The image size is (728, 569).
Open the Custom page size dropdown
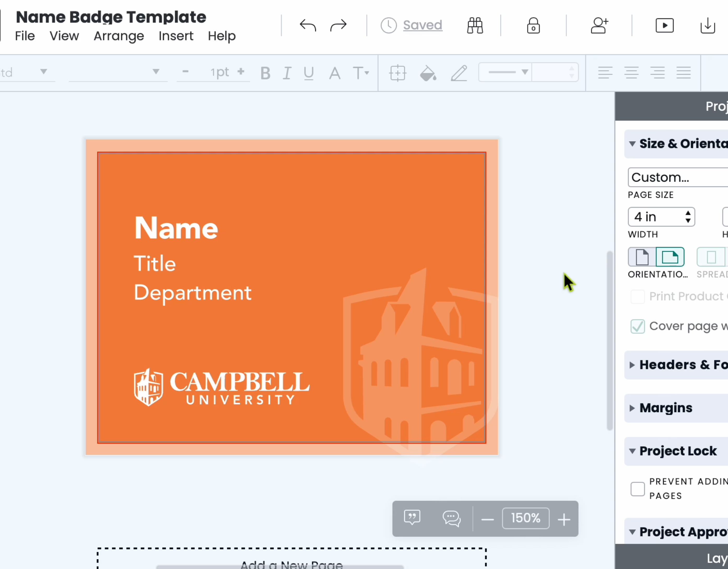[x=677, y=177]
